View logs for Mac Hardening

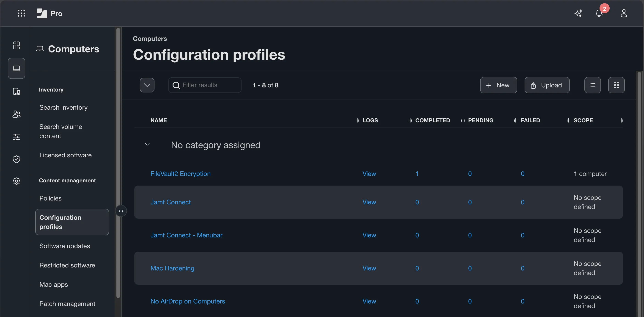pyautogui.click(x=369, y=268)
